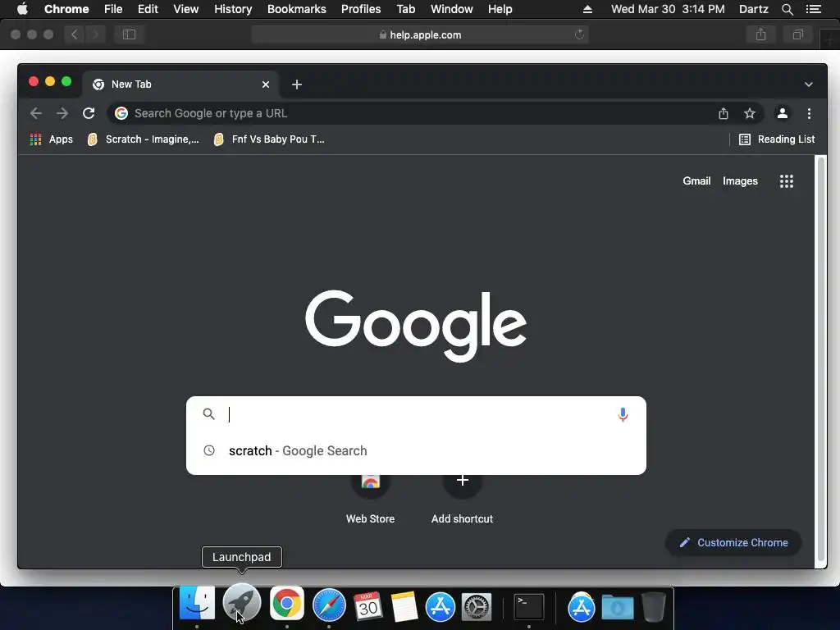
Task: Open the Chrome profile avatar button
Action: click(782, 113)
